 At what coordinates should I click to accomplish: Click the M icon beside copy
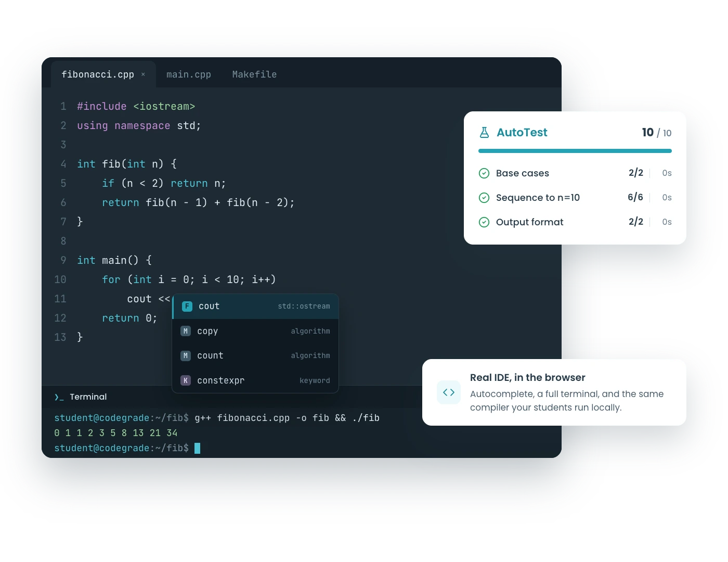(186, 331)
